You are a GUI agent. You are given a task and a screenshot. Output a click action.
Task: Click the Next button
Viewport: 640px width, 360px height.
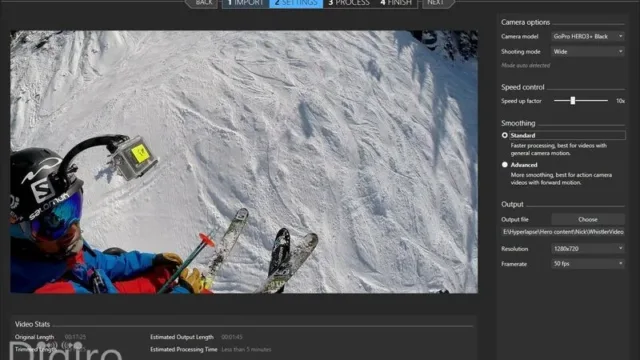click(437, 3)
